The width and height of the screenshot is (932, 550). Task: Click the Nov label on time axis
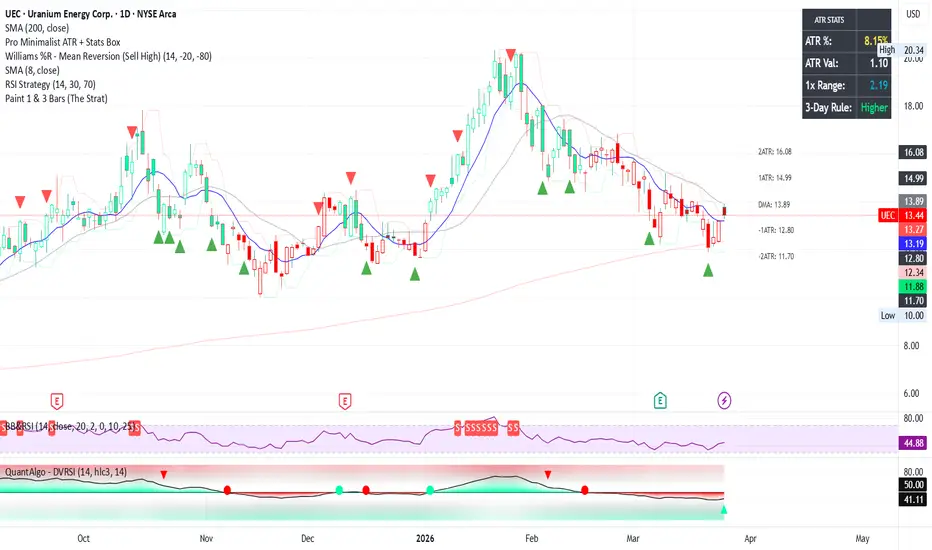tap(206, 538)
